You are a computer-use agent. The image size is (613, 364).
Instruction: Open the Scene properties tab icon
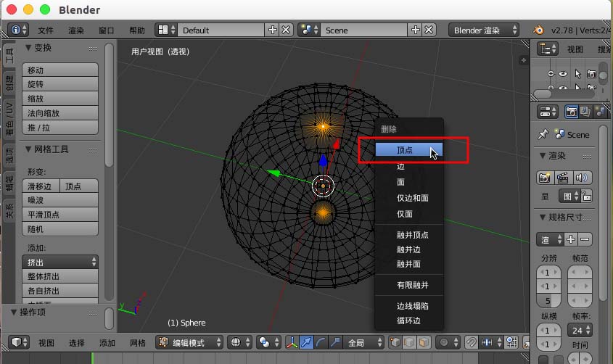601,112
